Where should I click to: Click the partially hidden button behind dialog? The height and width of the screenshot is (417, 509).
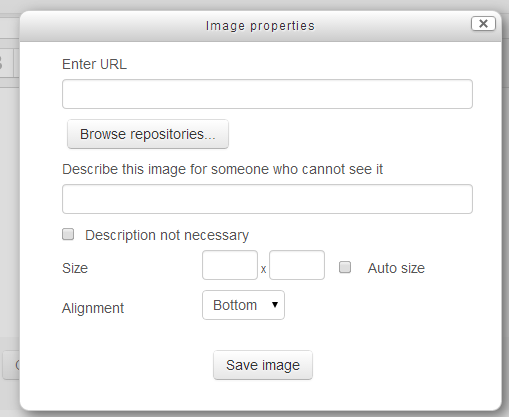[x=11, y=365]
